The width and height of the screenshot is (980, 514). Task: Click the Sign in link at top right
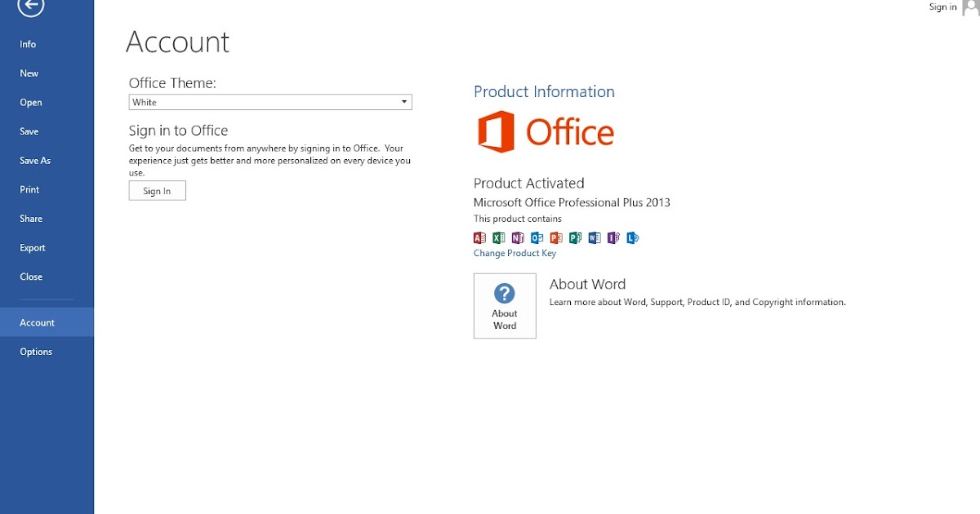click(x=942, y=7)
